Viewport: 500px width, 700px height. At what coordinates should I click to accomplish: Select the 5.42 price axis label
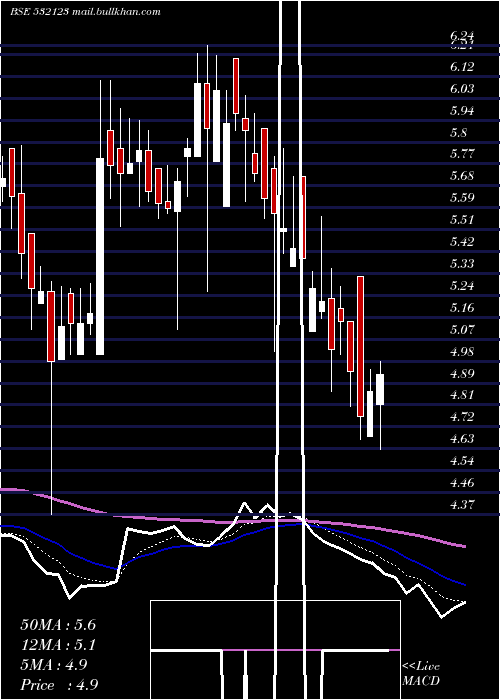point(462,242)
